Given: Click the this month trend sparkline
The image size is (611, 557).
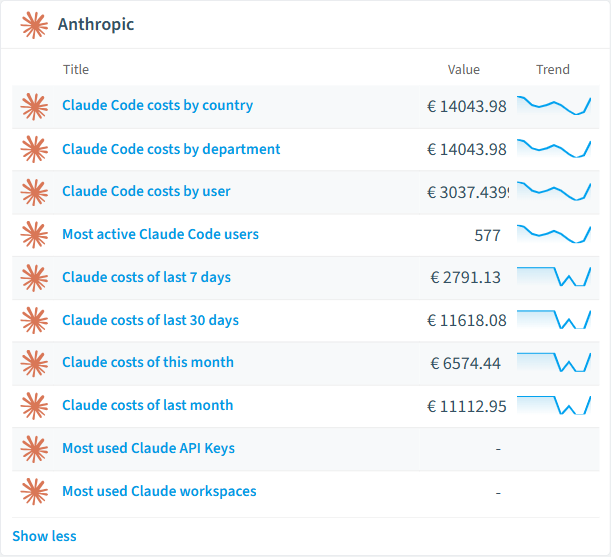Looking at the screenshot, I should pyautogui.click(x=554, y=363).
